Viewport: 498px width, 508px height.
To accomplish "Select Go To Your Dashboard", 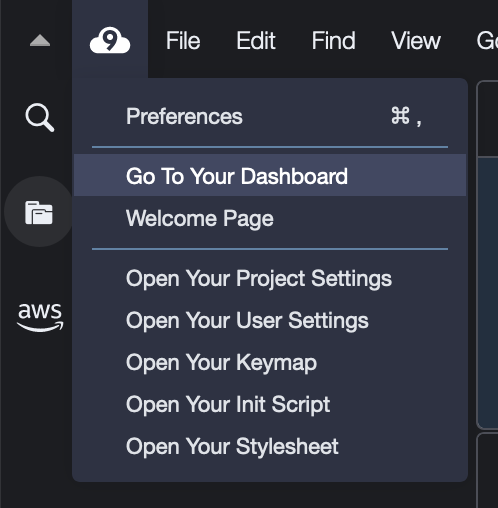I will coord(270,175).
